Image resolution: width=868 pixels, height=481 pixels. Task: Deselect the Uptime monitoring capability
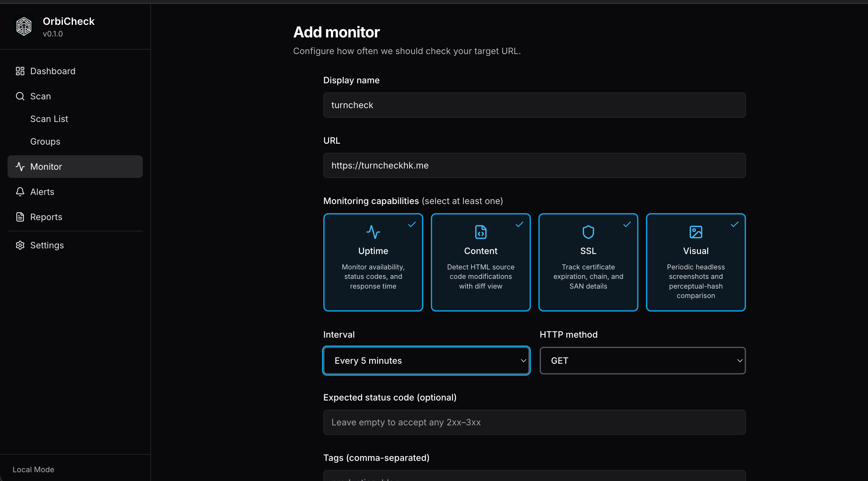373,263
